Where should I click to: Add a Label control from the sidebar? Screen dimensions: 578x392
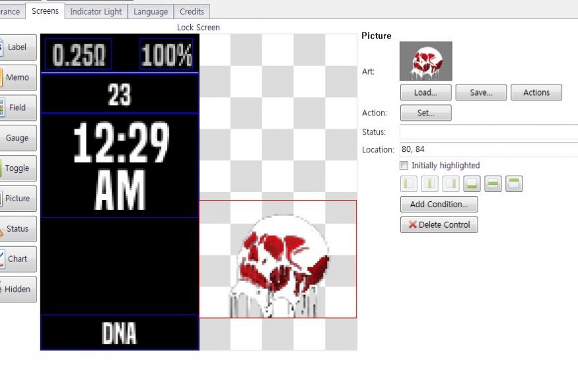click(x=18, y=47)
